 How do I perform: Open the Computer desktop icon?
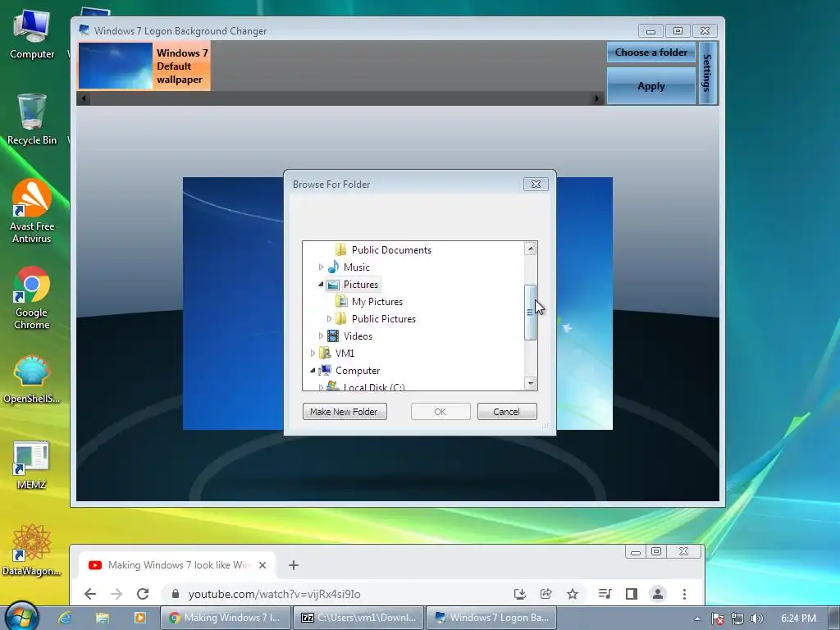32,34
